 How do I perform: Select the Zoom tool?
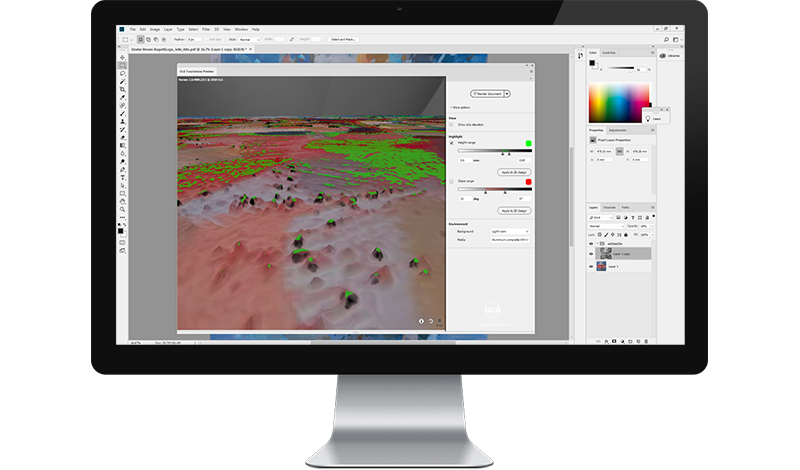[122, 209]
